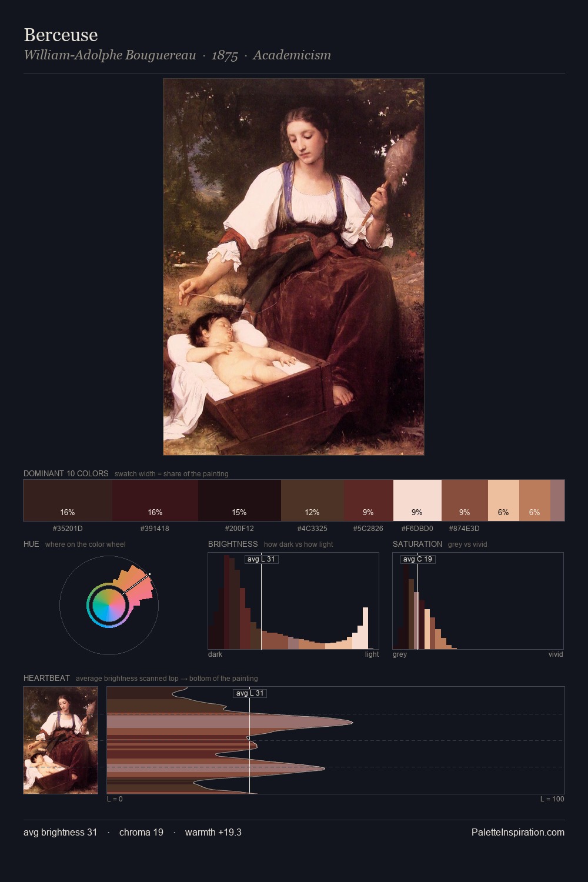The height and width of the screenshot is (882, 588).
Task: Click the artist name William-Adolphe Bouguereau
Action: [110, 55]
